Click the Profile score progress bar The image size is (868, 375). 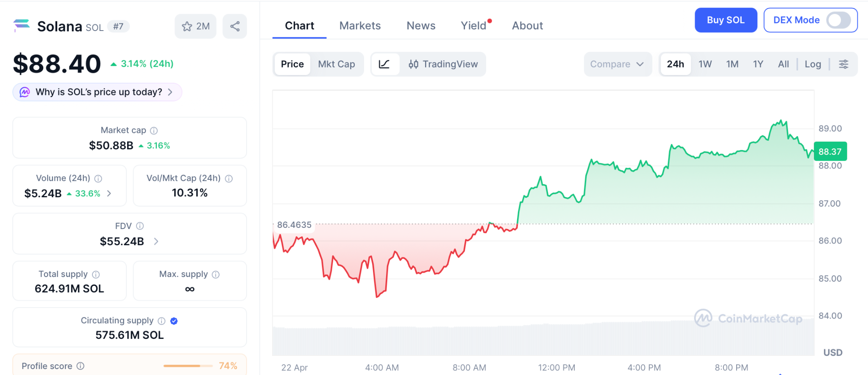188,366
